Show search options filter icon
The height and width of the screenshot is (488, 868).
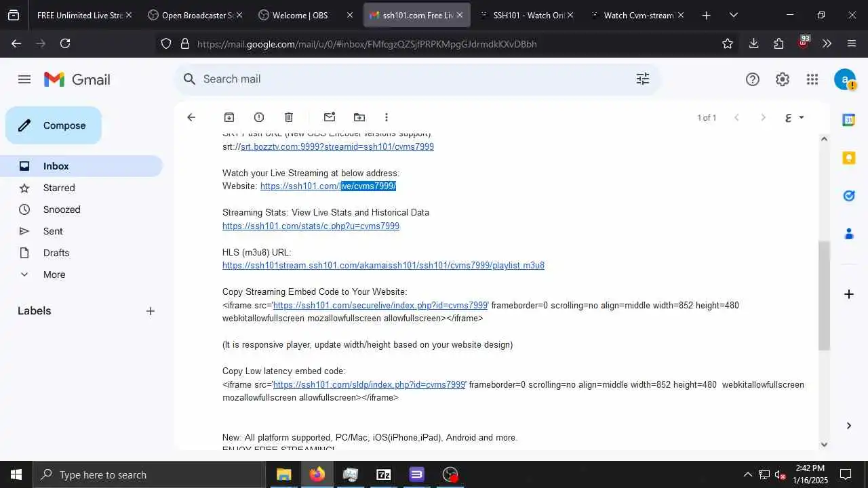(x=643, y=79)
